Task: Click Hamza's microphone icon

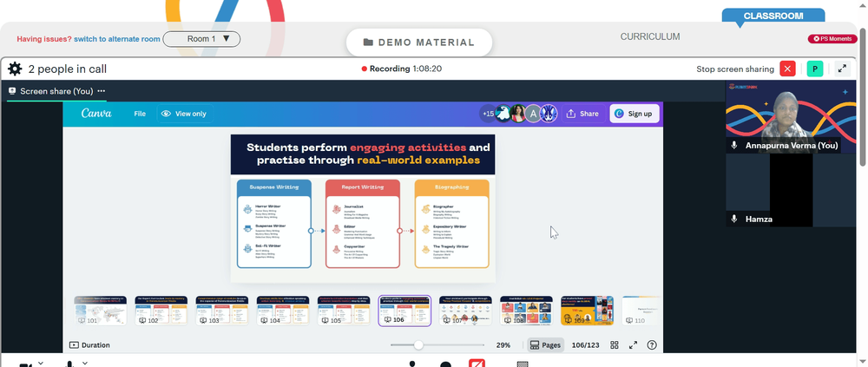Action: coord(734,220)
